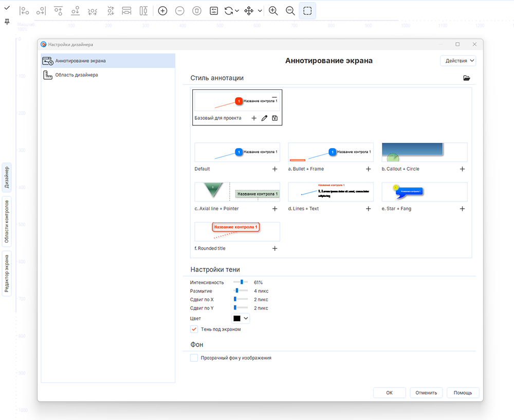Save the 'Базовый для проекта' style via disk icon
The width and height of the screenshot is (514, 420).
coord(274,118)
